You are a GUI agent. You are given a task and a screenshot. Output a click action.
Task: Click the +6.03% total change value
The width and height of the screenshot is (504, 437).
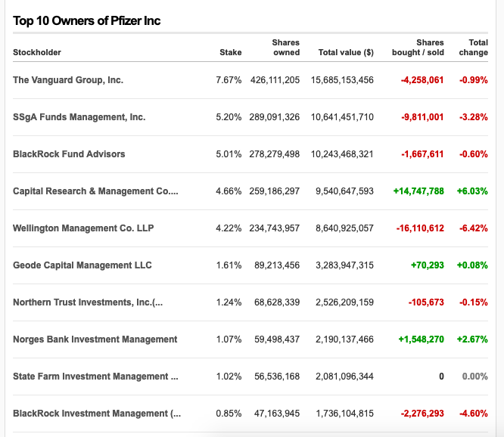pos(472,191)
